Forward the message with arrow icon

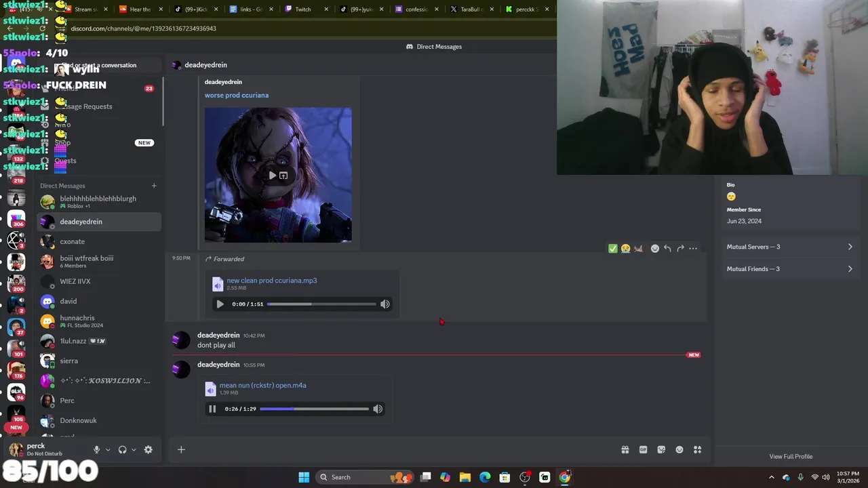pyautogui.click(x=680, y=249)
